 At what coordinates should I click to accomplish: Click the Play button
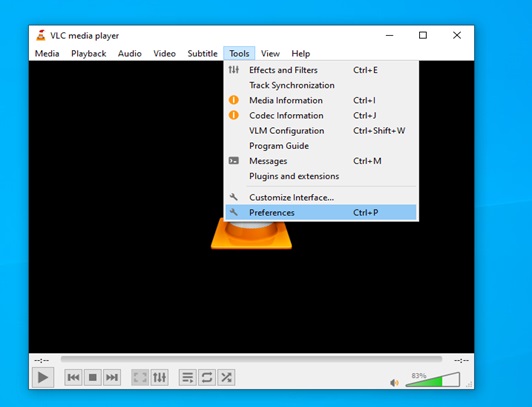[43, 377]
